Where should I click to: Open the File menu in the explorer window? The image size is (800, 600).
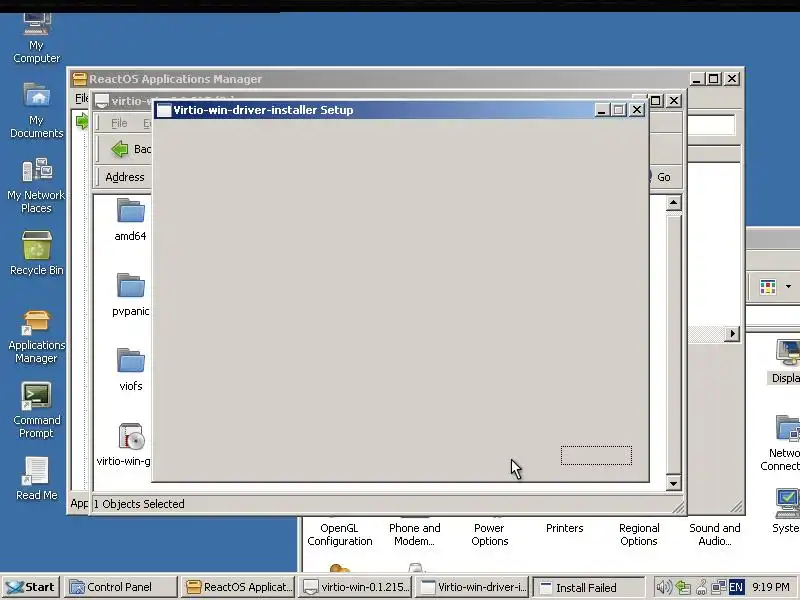[119, 123]
